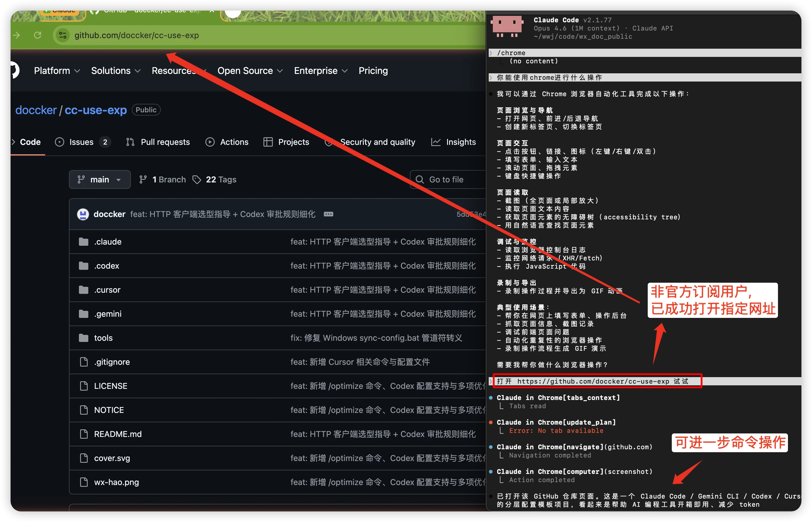Click 'Error: No tab available' terminal text
This screenshot has width=812, height=522.
556,431
